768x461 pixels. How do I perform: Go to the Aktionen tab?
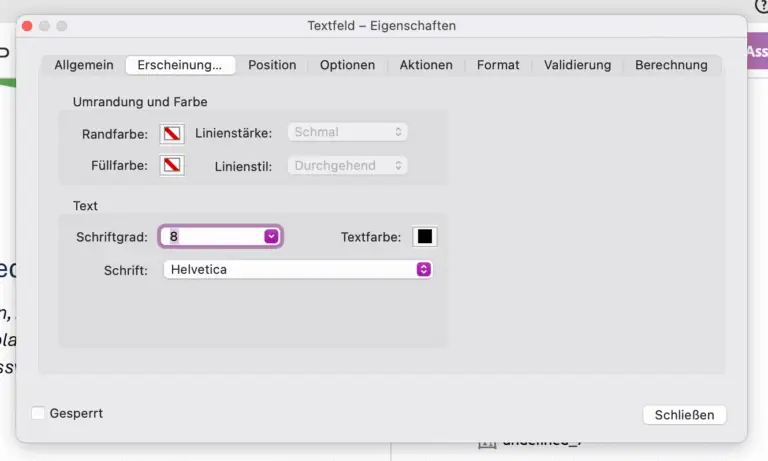coord(426,65)
